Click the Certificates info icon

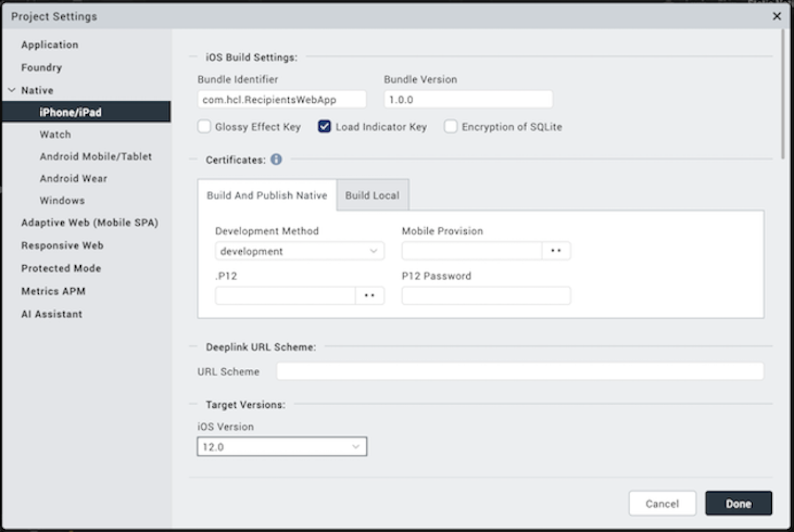click(276, 159)
